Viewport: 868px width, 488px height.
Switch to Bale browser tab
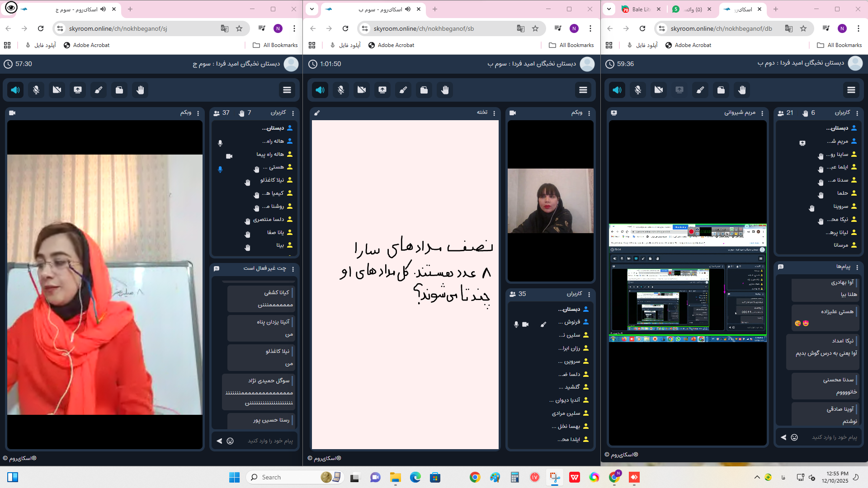640,9
